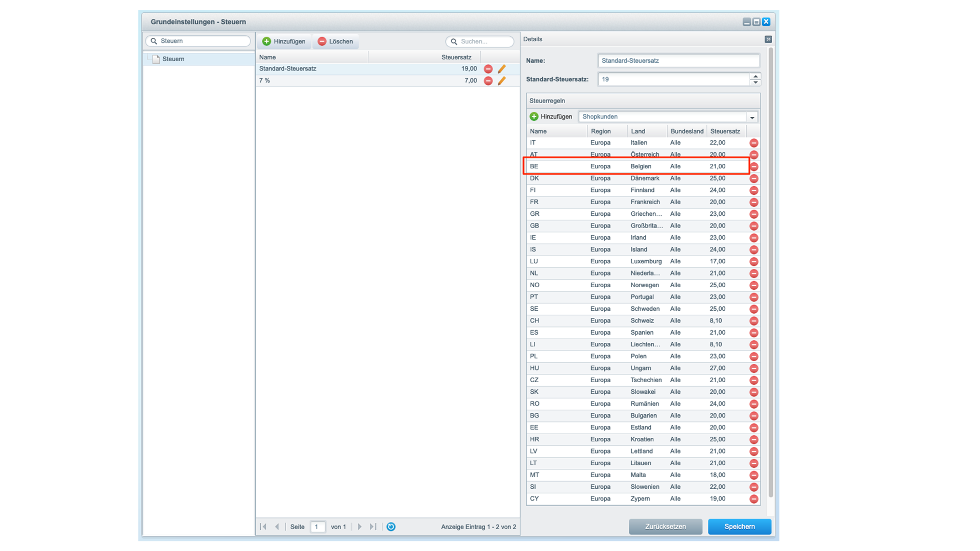980x551 pixels.
Task: Add a new tax with Hinzufügen
Action: (284, 41)
